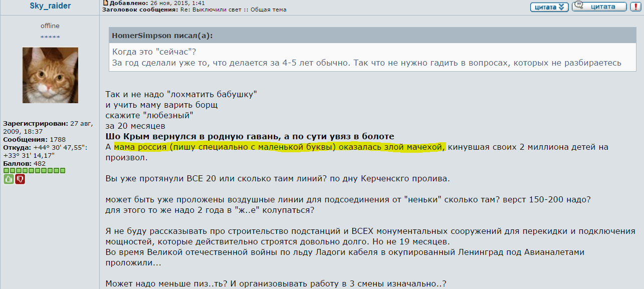The width and height of the screenshot is (644, 289).
Task: Open the цитата button with double chevron
Action: point(549,7)
